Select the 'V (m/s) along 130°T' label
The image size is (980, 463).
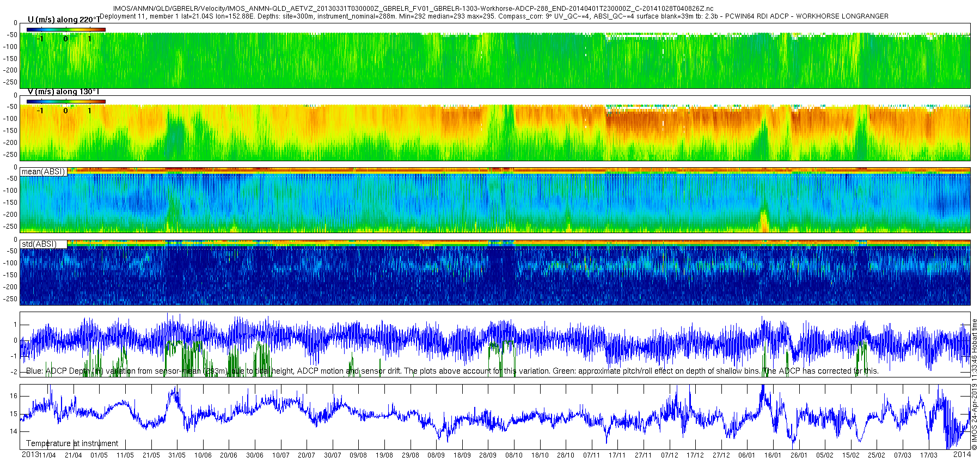click(x=63, y=92)
